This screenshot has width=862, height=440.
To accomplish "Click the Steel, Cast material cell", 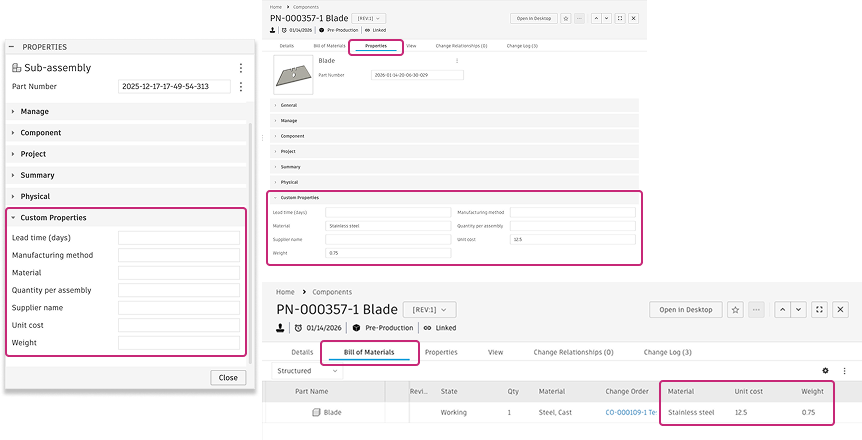I will tap(557, 412).
